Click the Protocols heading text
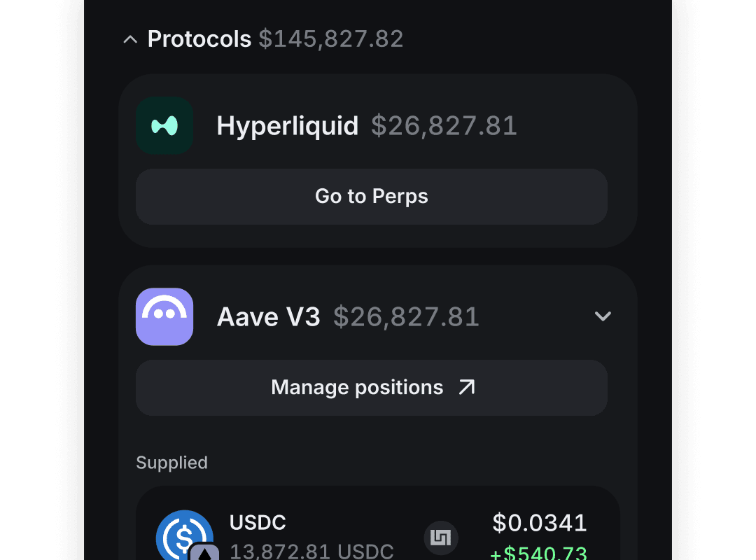This screenshot has height=560, width=756. click(x=199, y=39)
